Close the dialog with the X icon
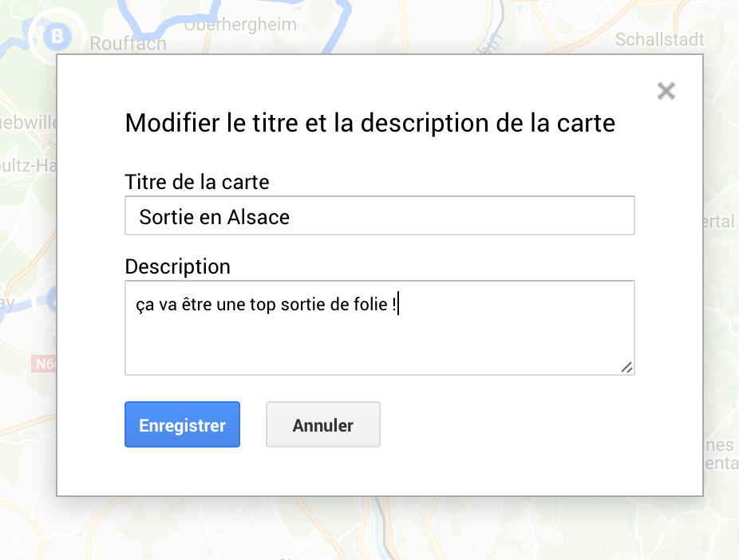 [666, 91]
